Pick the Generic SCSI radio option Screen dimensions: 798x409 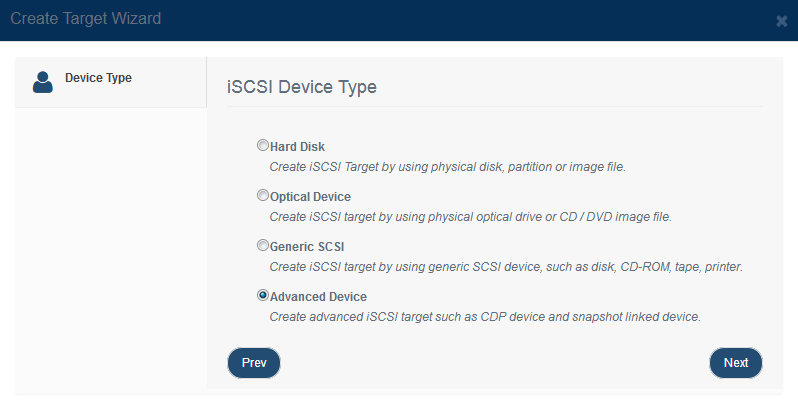click(263, 245)
